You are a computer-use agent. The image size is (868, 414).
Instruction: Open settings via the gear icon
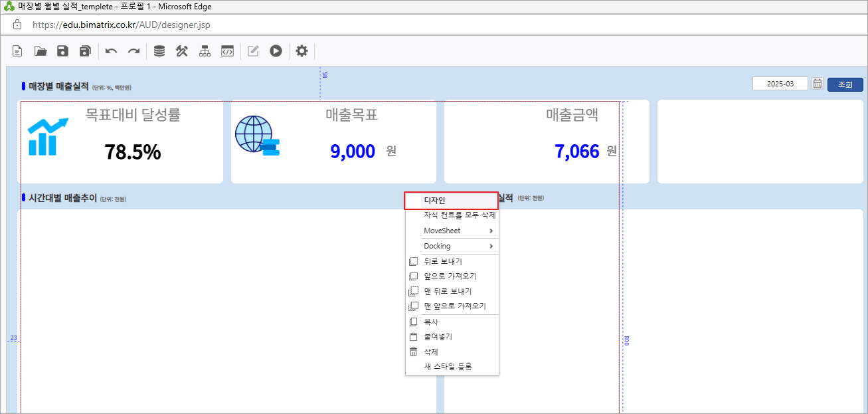point(302,51)
